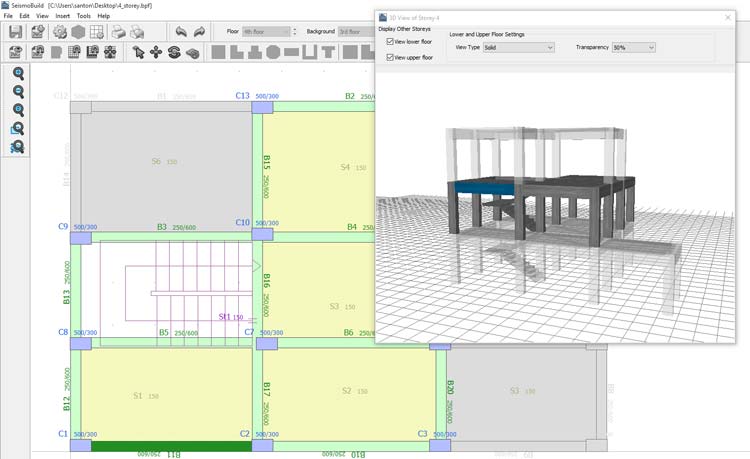Image resolution: width=750 pixels, height=459 pixels.
Task: Print using the first printer icon
Action: pyautogui.click(x=118, y=32)
